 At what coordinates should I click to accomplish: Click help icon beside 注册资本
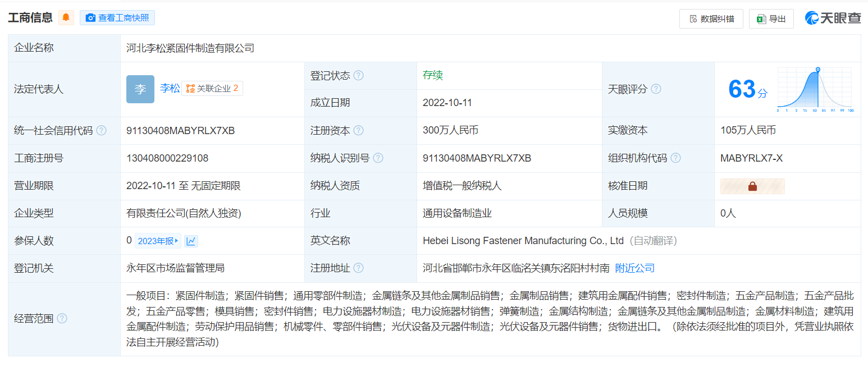358,131
